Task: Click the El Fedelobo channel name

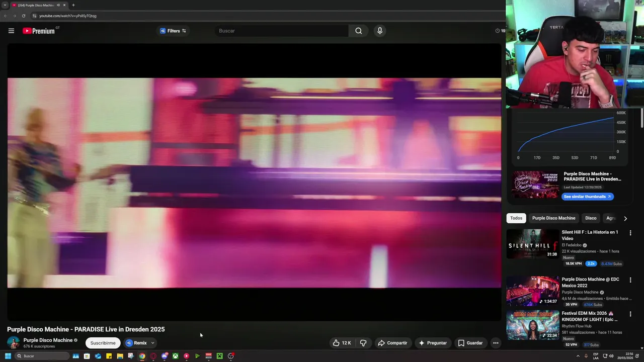Action: (572, 245)
